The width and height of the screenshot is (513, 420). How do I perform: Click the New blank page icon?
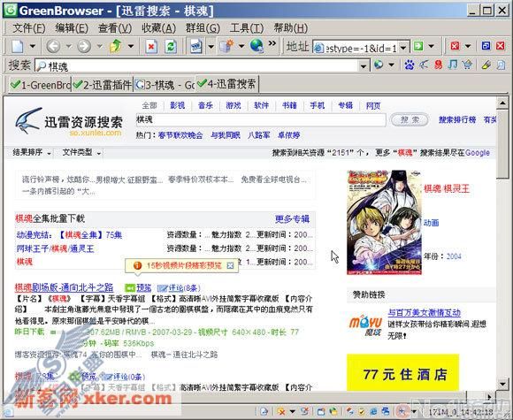(18, 47)
